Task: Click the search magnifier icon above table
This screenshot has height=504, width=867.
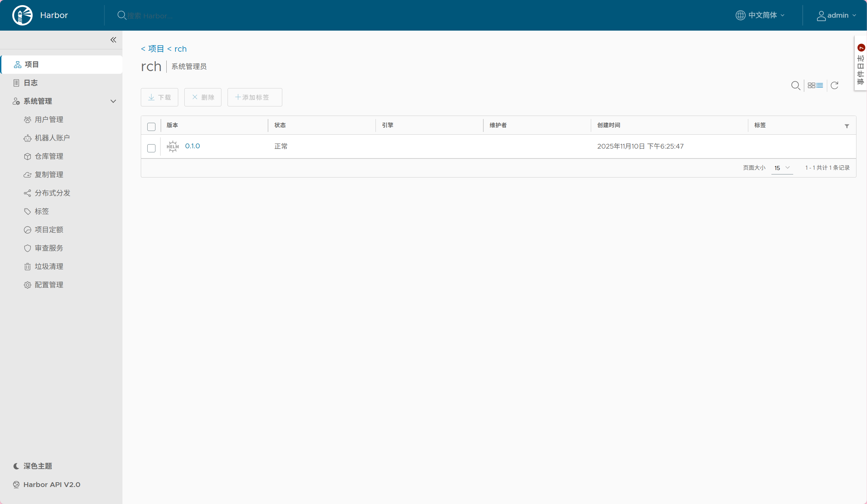Action: [796, 85]
